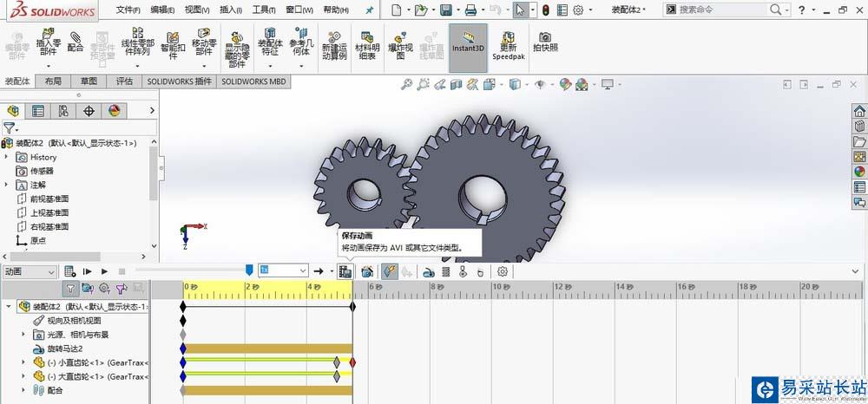Open the 插入(I) menu
Screen dimensions: 868x404
pyautogui.click(x=231, y=10)
